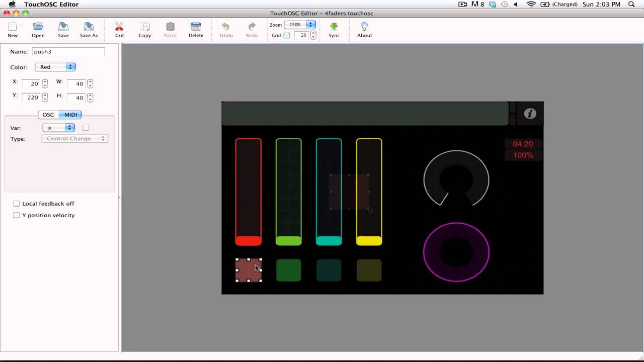Click the Save As toolbar icon
Viewport: 644px width, 362px height.
89,27
